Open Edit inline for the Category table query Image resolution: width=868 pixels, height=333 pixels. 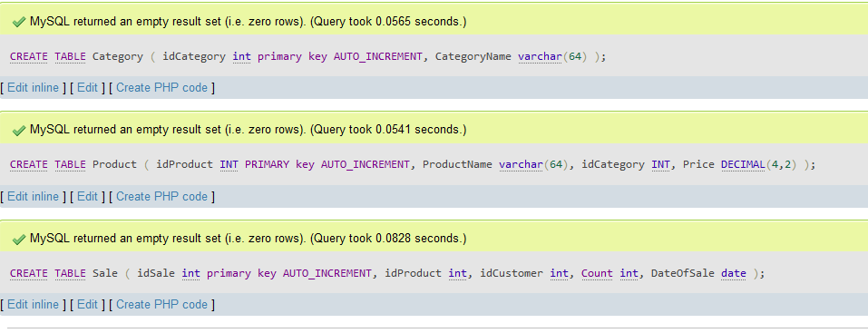coord(34,87)
